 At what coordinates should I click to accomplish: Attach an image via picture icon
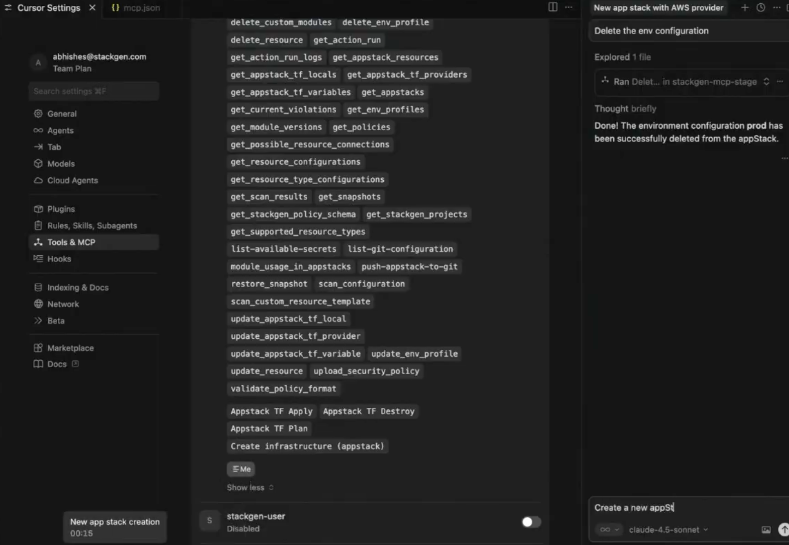tap(766, 529)
